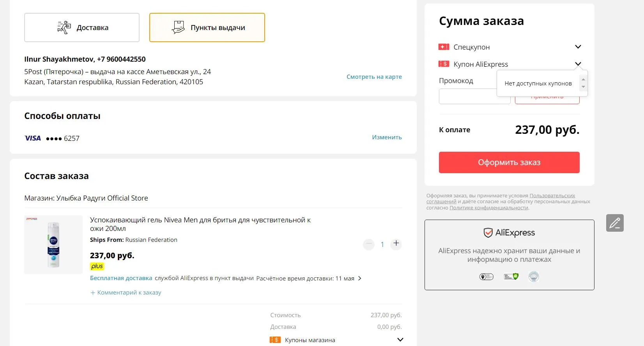Viewport: 644px width, 346px height.
Task: Click the yellow plus badge
Action: [x=97, y=266]
